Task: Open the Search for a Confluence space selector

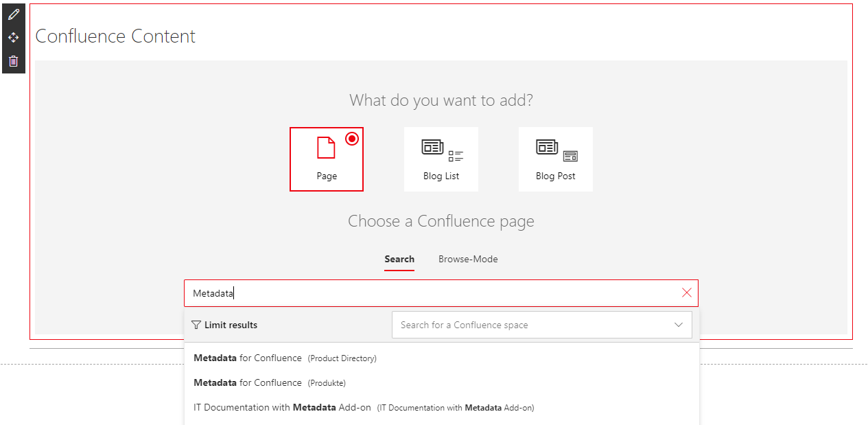Action: [535, 324]
